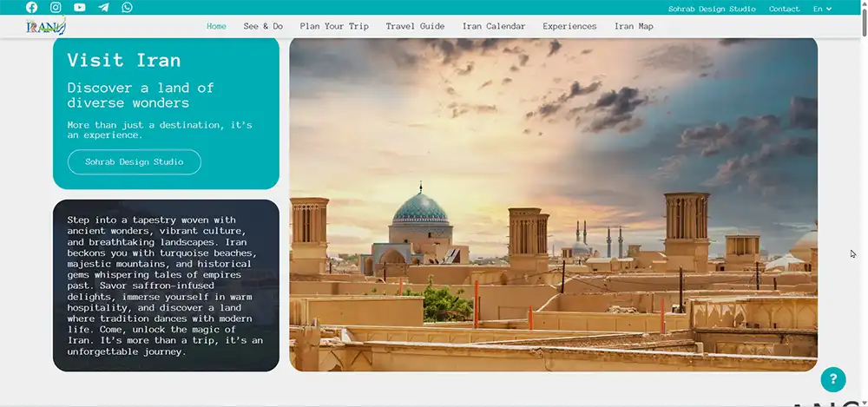Open the WhatsApp icon
The width and height of the screenshot is (868, 407).
(128, 8)
